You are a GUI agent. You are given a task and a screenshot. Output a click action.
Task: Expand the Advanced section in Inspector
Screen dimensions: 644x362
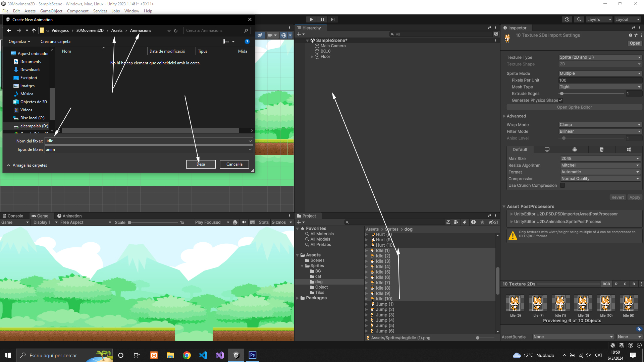tap(516, 116)
